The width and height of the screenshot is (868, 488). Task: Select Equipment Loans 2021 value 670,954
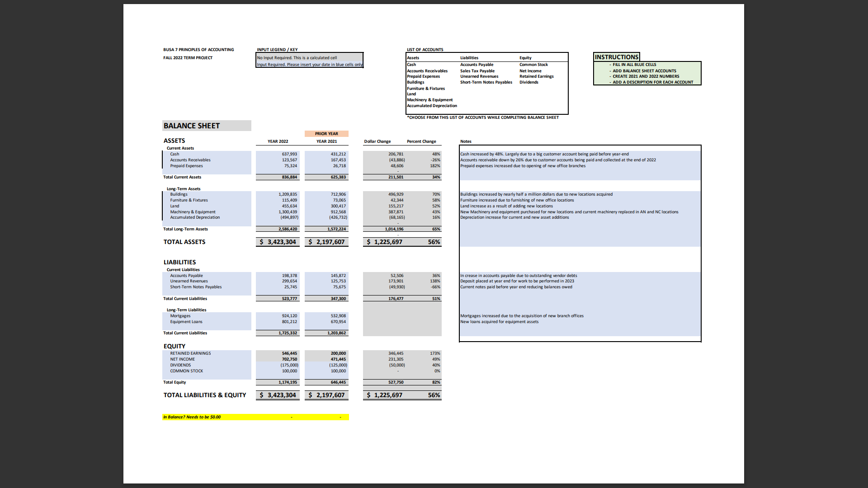pos(338,322)
